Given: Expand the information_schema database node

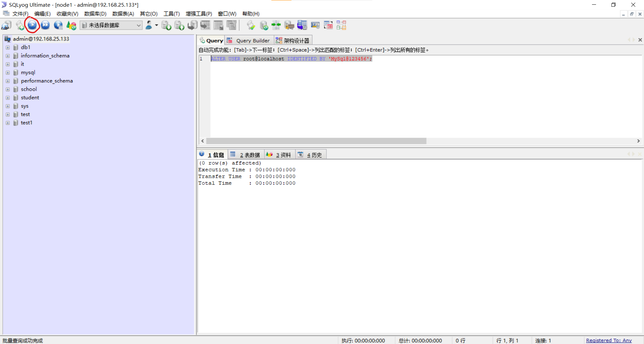Looking at the screenshot, I should pyautogui.click(x=8, y=56).
